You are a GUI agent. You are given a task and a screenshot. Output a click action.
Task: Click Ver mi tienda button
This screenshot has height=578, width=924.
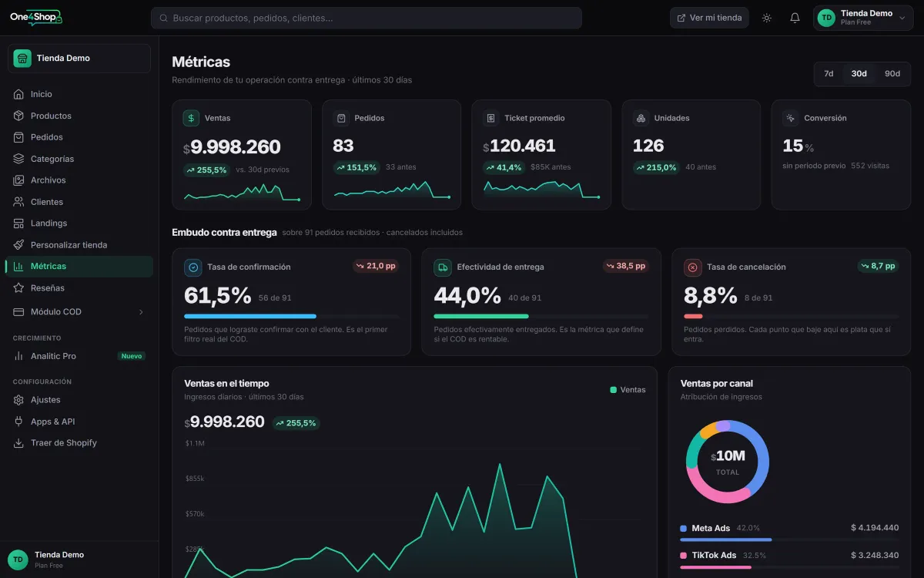click(x=709, y=18)
